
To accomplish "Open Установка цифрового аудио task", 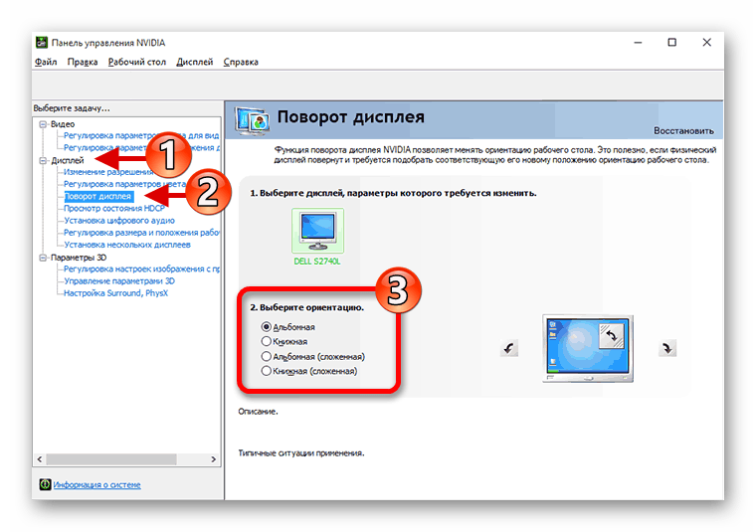I will pyautogui.click(x=119, y=220).
